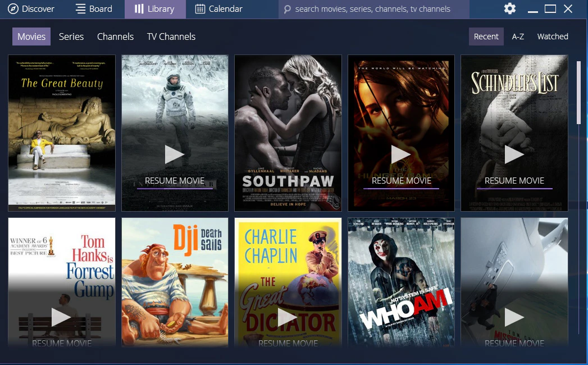Screen dimensions: 588x365
Task: Click Schindler's List purple progress bar
Action: pyautogui.click(x=514, y=188)
